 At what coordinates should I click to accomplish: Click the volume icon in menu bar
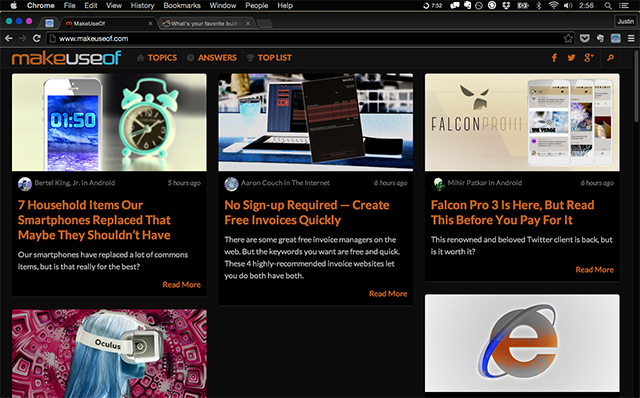click(x=568, y=6)
